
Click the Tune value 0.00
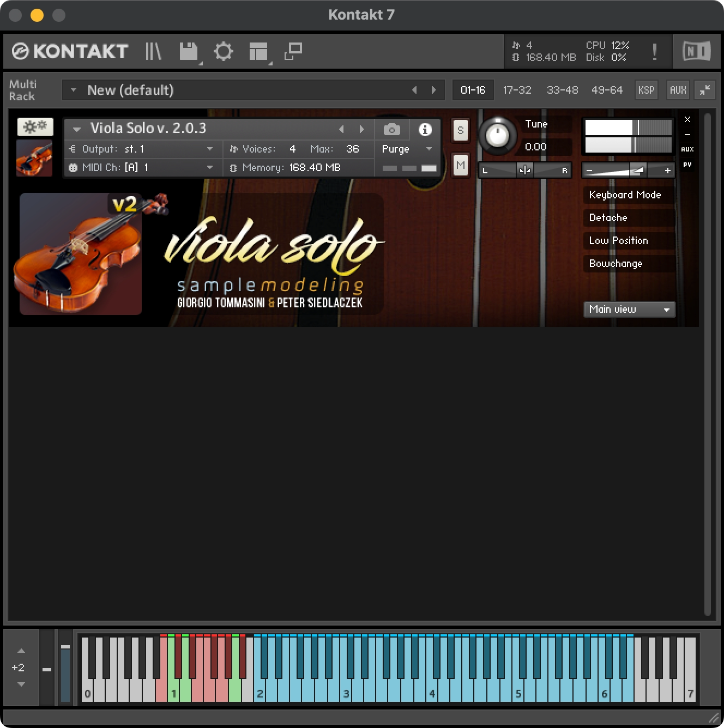(535, 147)
